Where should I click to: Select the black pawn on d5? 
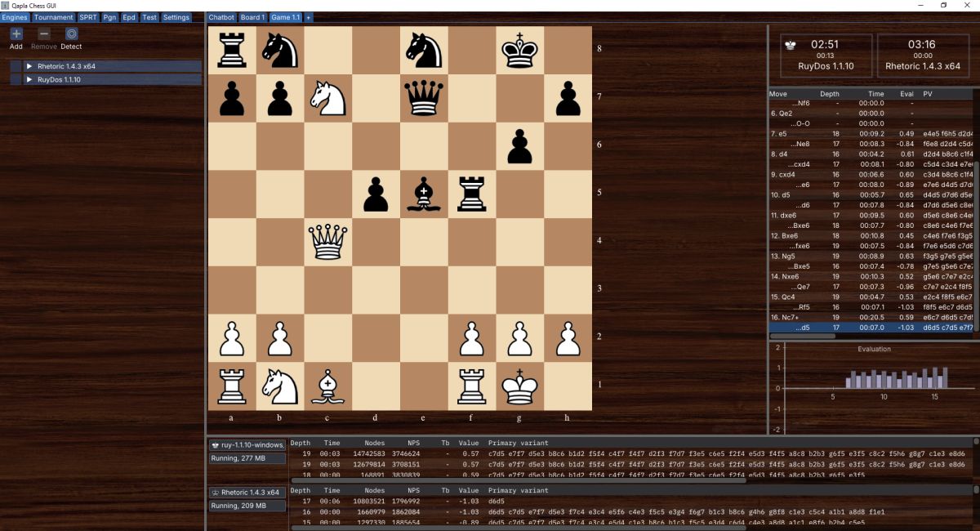point(376,194)
